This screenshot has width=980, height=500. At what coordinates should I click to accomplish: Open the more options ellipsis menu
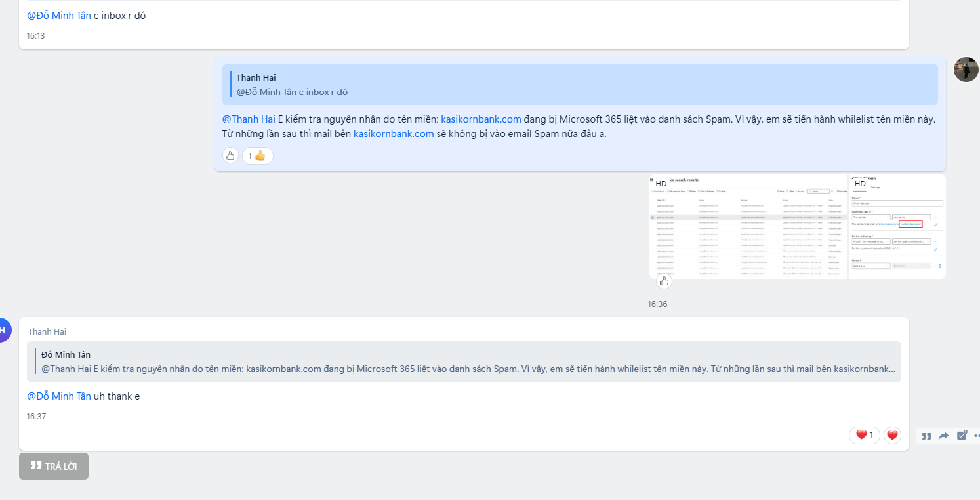pyautogui.click(x=976, y=435)
